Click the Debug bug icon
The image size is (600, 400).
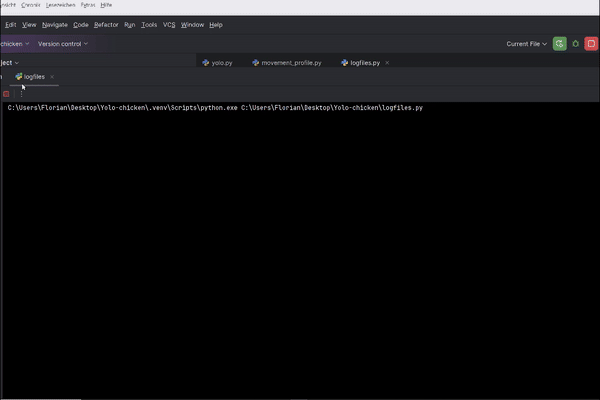click(x=576, y=44)
